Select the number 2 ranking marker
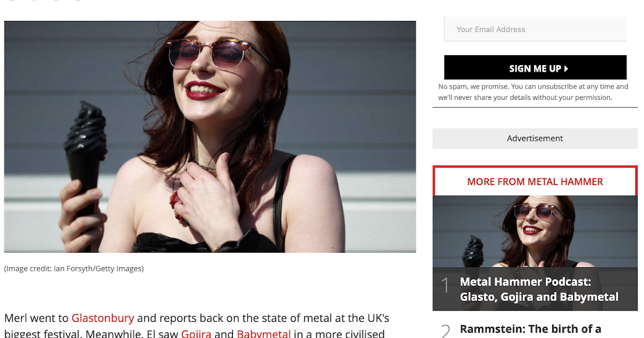 [x=445, y=330]
